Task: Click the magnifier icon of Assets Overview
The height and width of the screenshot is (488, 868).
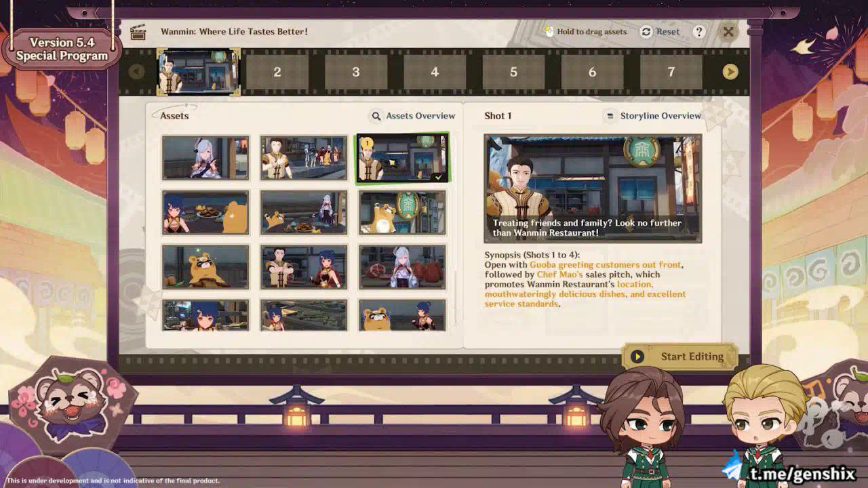Action: point(376,116)
